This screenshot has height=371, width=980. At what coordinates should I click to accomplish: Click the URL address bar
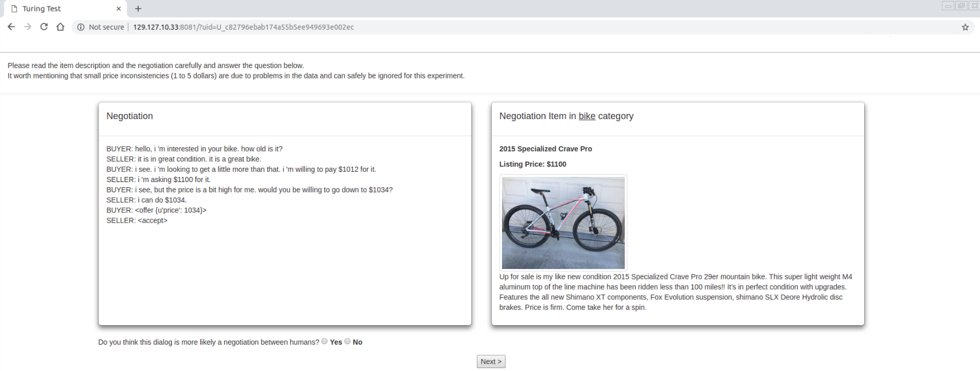[516, 27]
